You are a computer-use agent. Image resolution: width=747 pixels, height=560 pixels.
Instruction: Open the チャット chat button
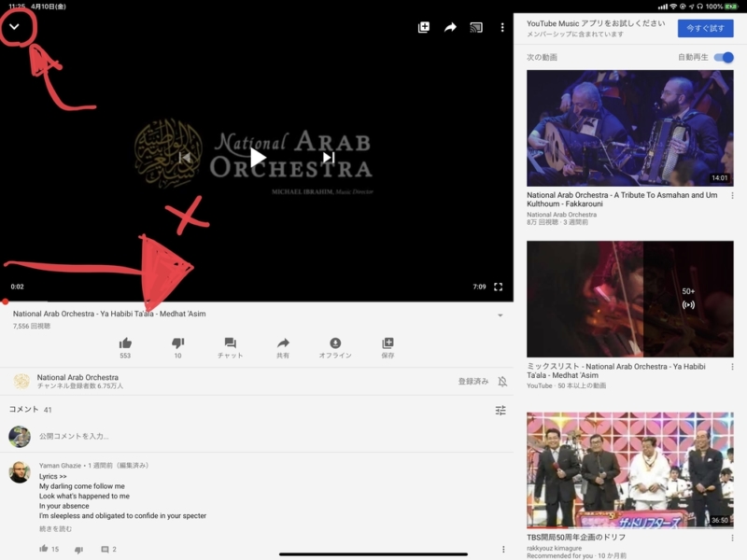230,347
